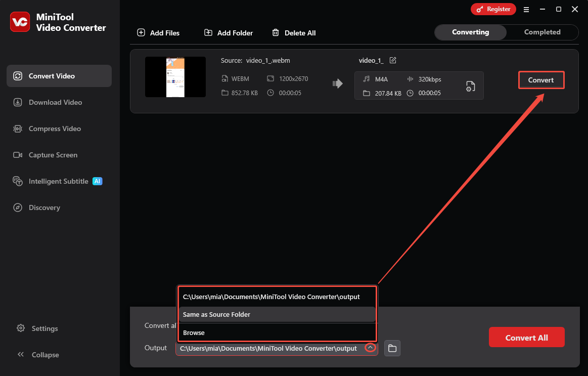Image resolution: width=588 pixels, height=376 pixels.
Task: Open app Settings
Action: point(37,328)
